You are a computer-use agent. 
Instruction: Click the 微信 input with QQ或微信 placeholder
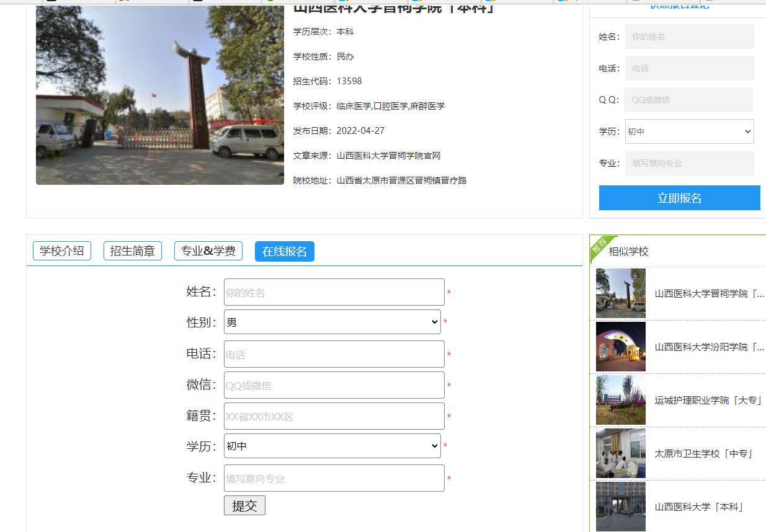pyautogui.click(x=334, y=385)
